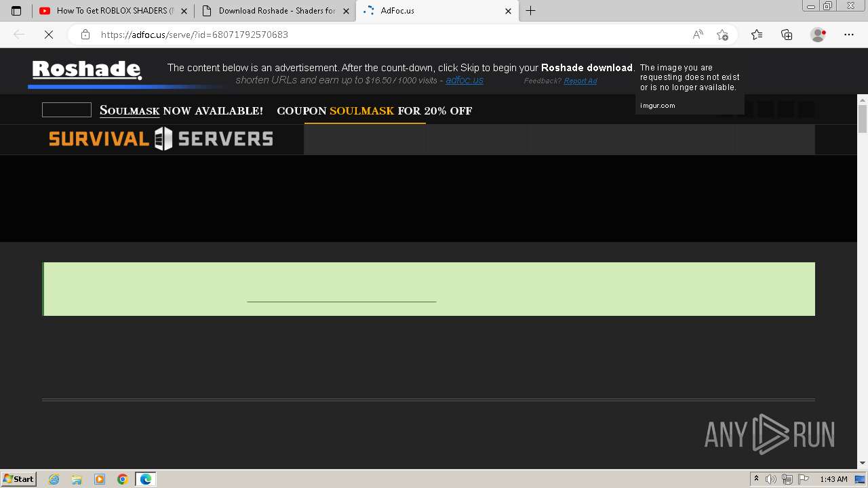Screen dimensions: 868x488
Task: Close the How To Get ROBLOX SHADERS tab
Action: pyautogui.click(x=184, y=11)
